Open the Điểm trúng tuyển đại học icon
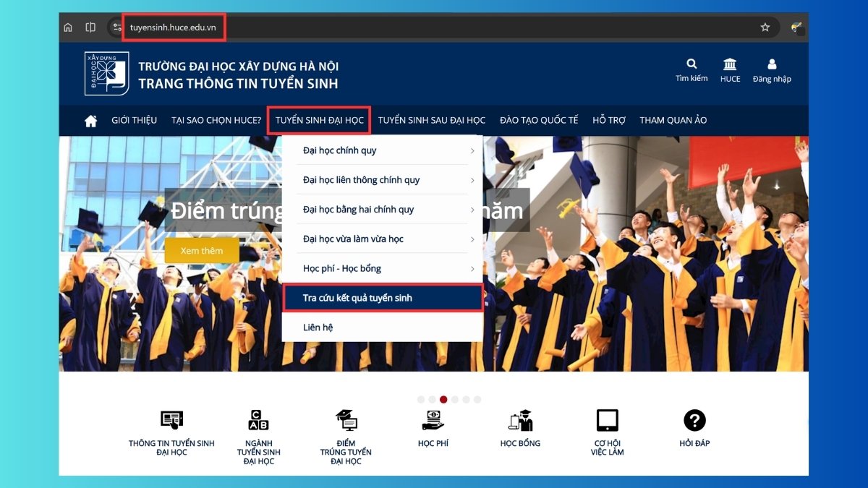This screenshot has height=488, width=868. pos(346,419)
